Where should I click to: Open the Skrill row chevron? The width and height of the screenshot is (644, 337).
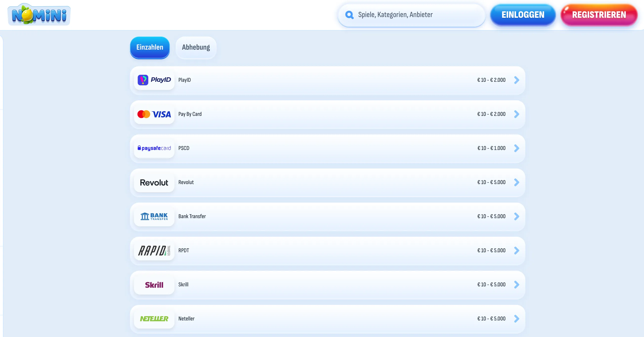coord(516,285)
